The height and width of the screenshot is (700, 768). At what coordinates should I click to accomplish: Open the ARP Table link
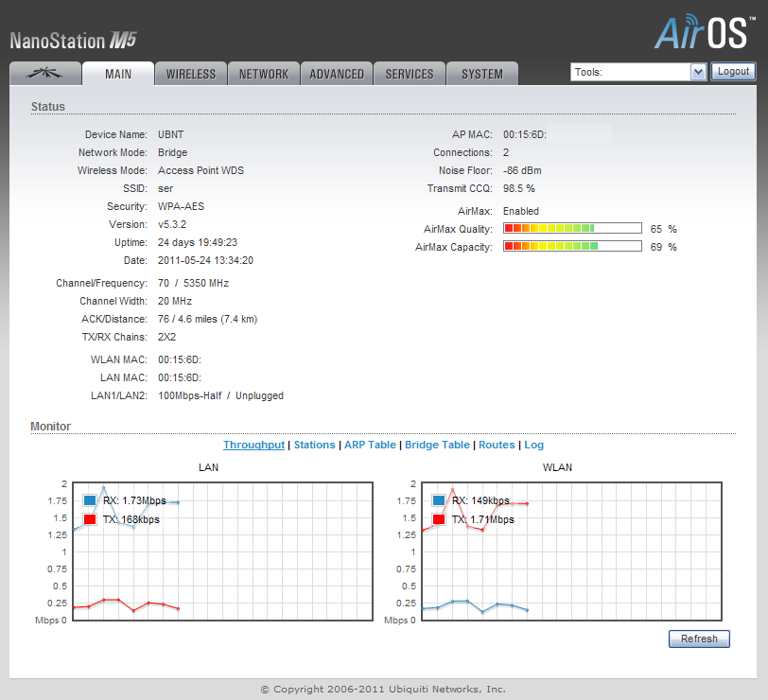(x=370, y=445)
